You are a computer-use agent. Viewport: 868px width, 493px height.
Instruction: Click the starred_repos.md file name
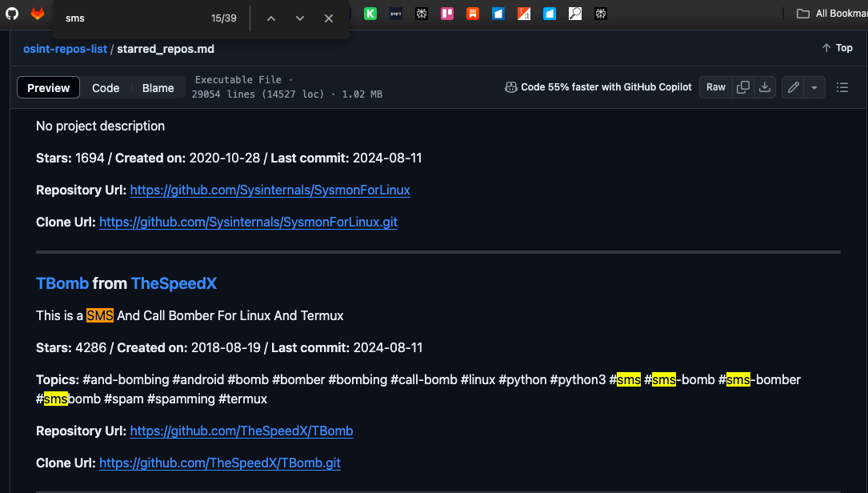coord(166,49)
